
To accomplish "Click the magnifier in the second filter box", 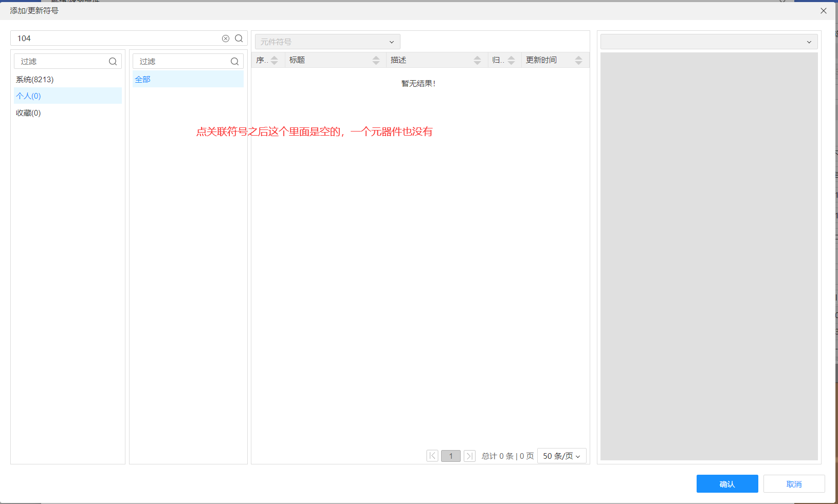I will (234, 62).
